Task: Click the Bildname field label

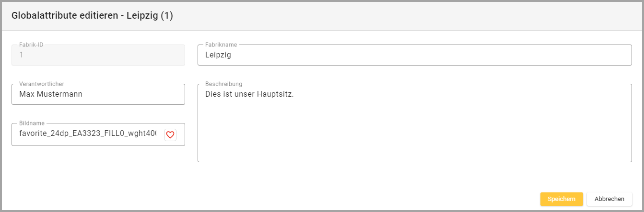Action: tap(32, 123)
